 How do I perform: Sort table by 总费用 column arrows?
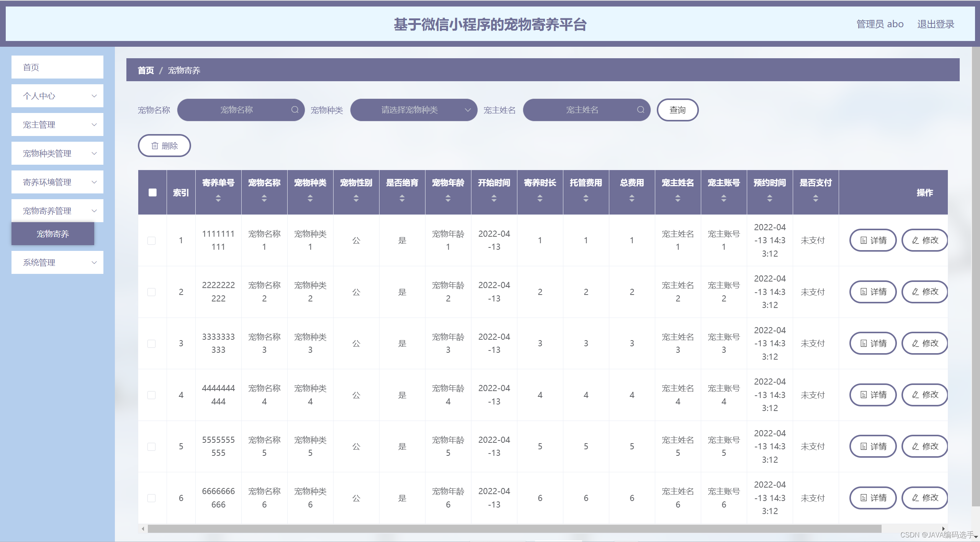tap(632, 198)
